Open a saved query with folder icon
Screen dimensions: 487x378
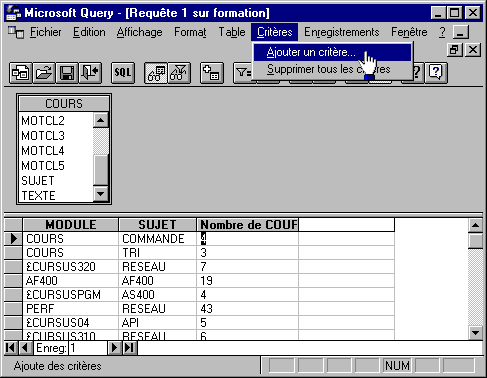[44, 72]
